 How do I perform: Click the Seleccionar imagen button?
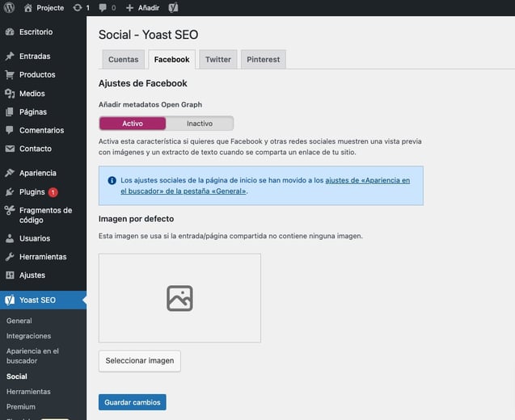tap(140, 361)
